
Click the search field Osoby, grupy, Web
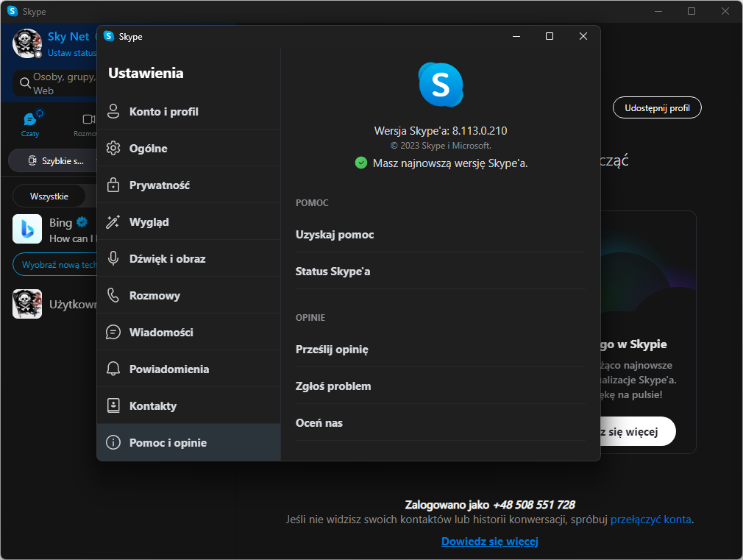point(55,83)
